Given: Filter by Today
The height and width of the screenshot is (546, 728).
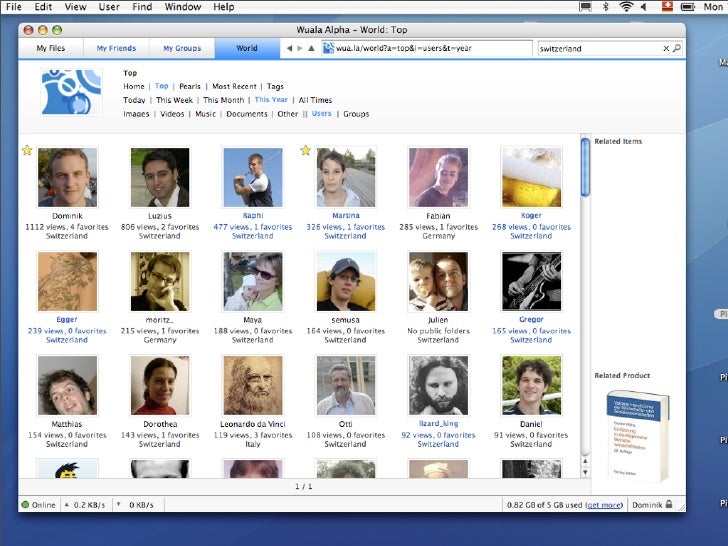Looking at the screenshot, I should [134, 100].
